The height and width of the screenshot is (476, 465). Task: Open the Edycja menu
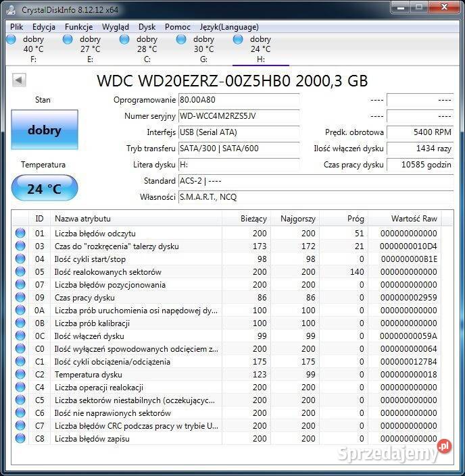coord(44,27)
